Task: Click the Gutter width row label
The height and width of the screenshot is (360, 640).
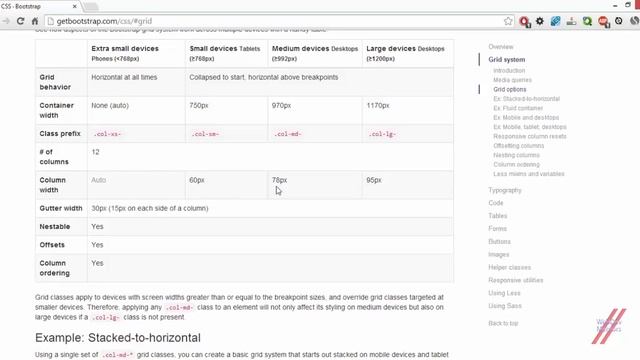Action: (x=61, y=208)
